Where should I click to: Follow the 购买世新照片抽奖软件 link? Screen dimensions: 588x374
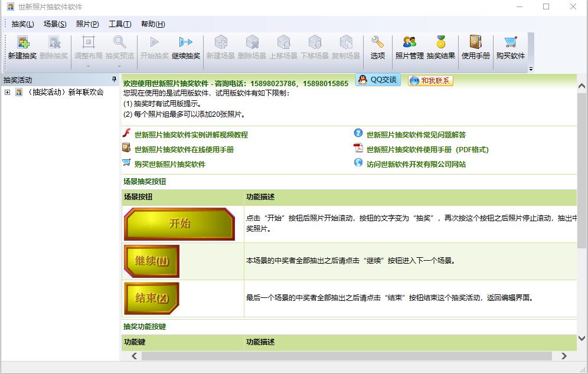[x=170, y=164]
